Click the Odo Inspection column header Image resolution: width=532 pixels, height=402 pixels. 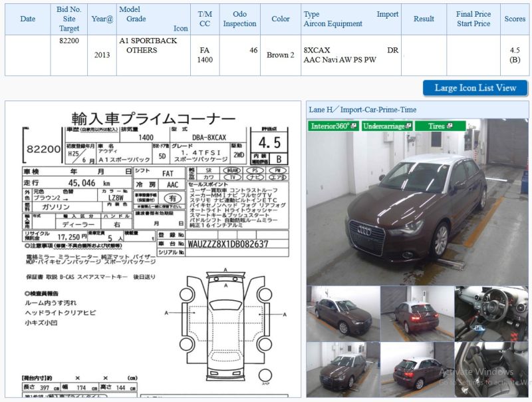coord(240,19)
